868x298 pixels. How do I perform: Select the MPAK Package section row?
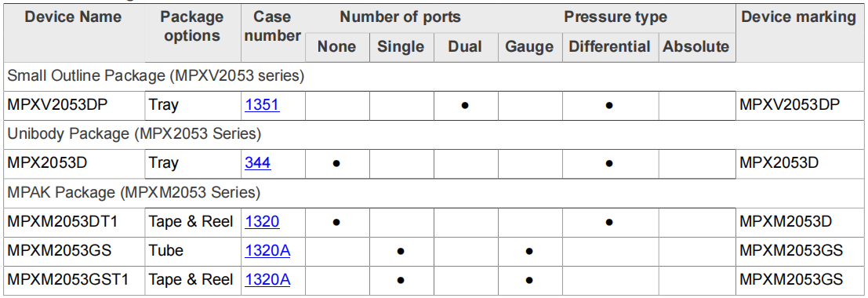[x=434, y=194]
